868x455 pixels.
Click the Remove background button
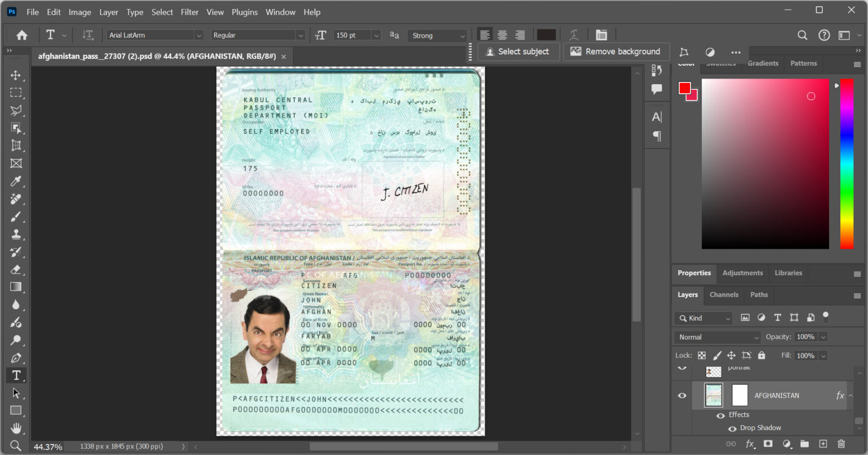pos(616,51)
